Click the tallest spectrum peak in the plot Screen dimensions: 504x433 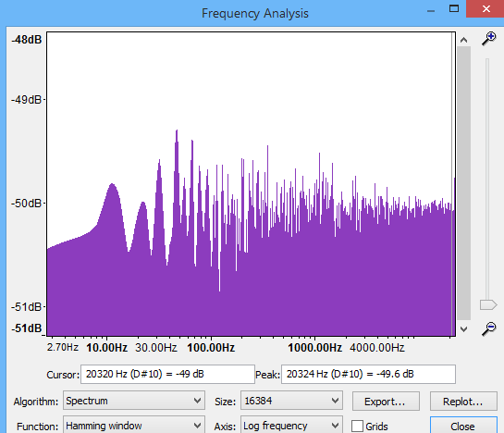177,132
